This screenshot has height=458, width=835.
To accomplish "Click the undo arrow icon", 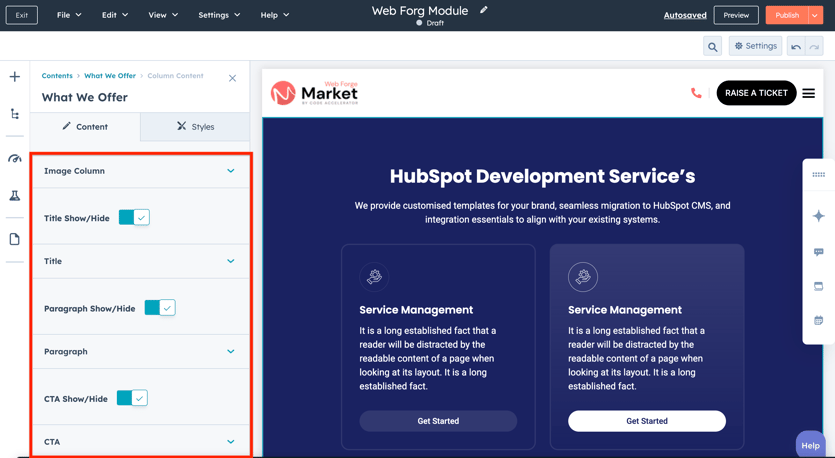I will tap(796, 47).
